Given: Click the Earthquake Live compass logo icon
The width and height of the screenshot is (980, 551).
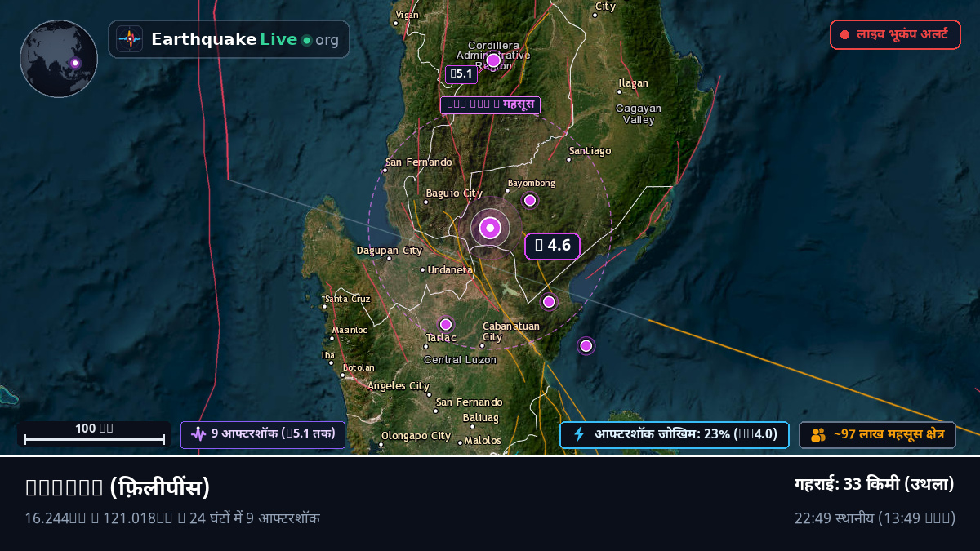Looking at the screenshot, I should pyautogui.click(x=129, y=39).
